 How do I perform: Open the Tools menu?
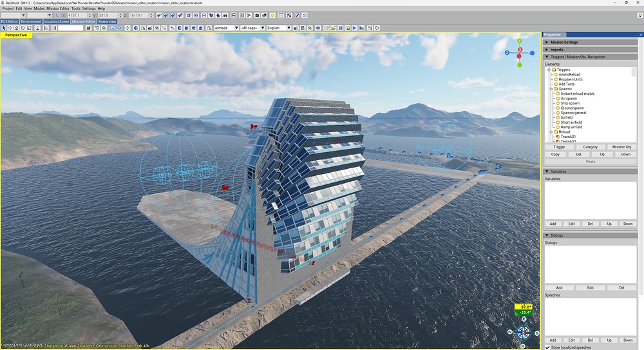[75, 8]
